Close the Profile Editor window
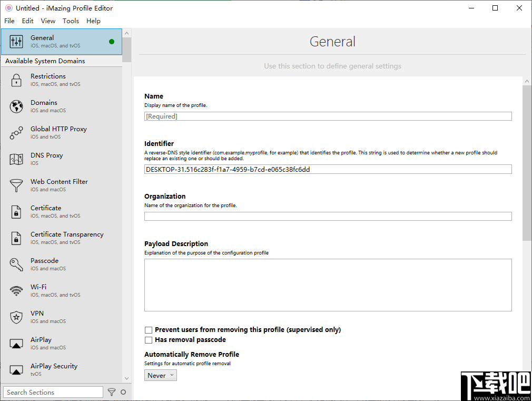This screenshot has width=532, height=401. point(519,8)
